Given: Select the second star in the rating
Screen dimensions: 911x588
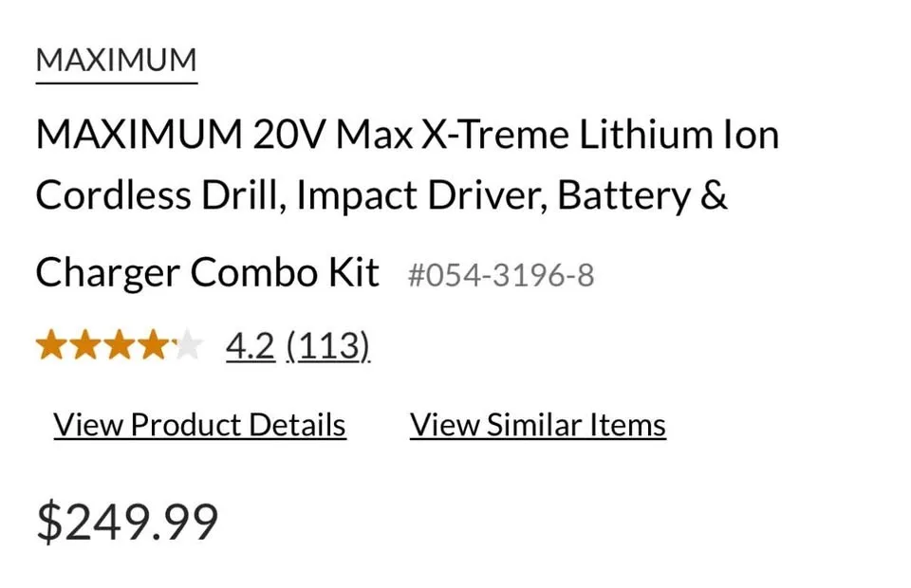Looking at the screenshot, I should point(87,345).
